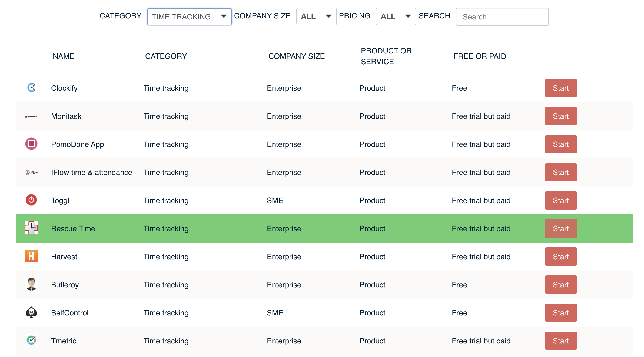Click the Rescue Time cross logo
644x357 pixels.
coord(31,228)
